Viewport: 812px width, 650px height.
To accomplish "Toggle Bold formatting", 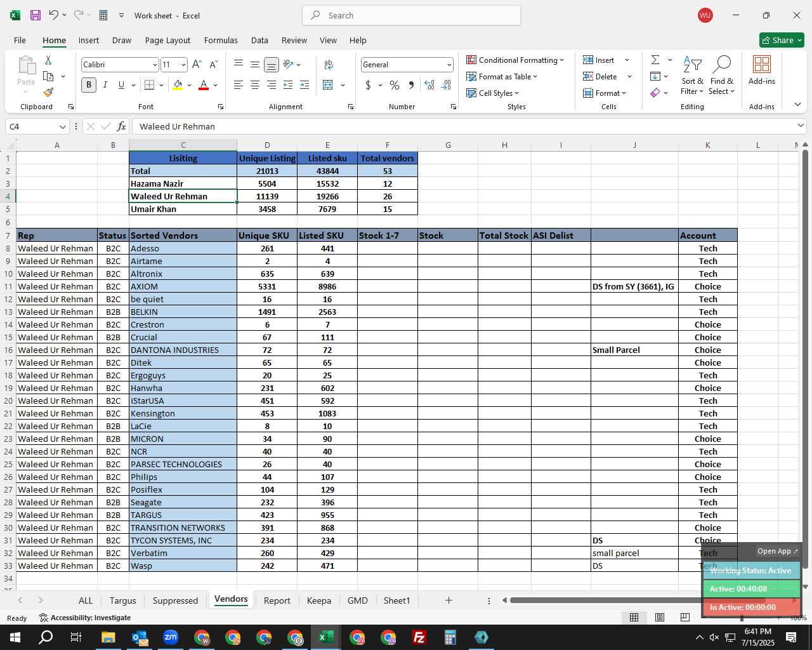I will point(89,85).
